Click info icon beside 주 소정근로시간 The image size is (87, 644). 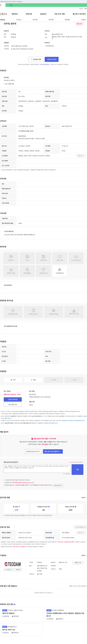(28, 131)
